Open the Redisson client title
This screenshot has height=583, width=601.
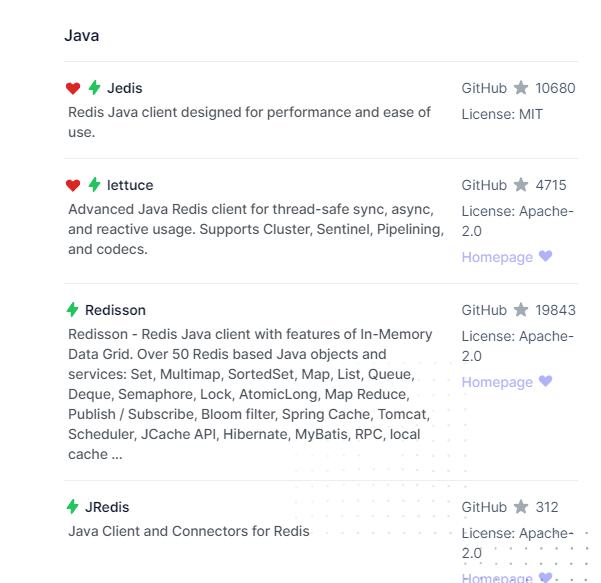pyautogui.click(x=115, y=310)
